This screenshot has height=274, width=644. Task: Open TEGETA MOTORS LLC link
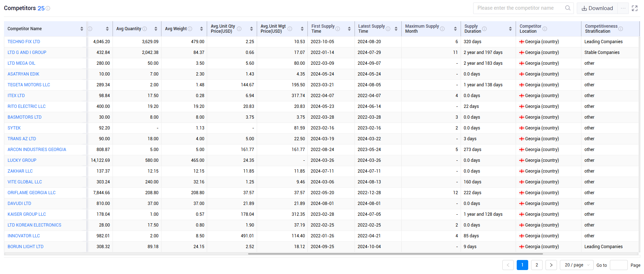29,85
